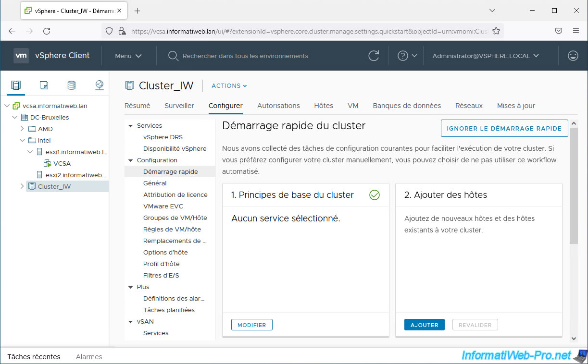Open the cluster ACTIONS dropdown
This screenshot has width=588, height=364.
click(229, 86)
